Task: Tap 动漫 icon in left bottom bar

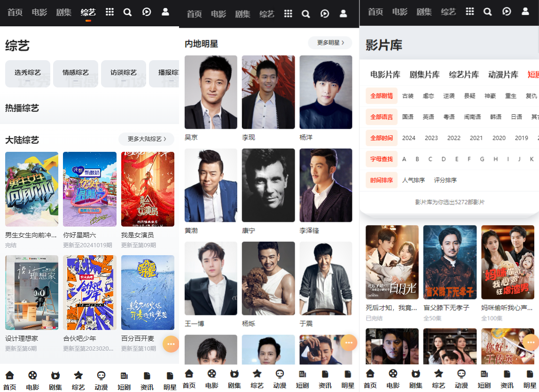Action: coord(101,376)
